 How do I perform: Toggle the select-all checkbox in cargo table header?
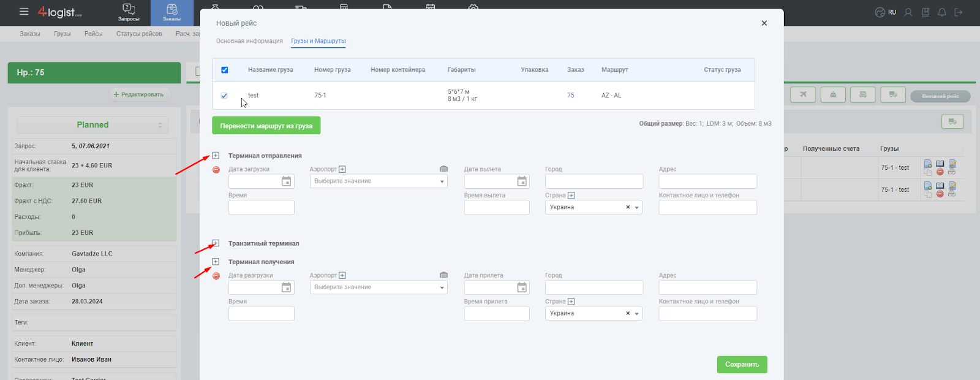pos(225,70)
